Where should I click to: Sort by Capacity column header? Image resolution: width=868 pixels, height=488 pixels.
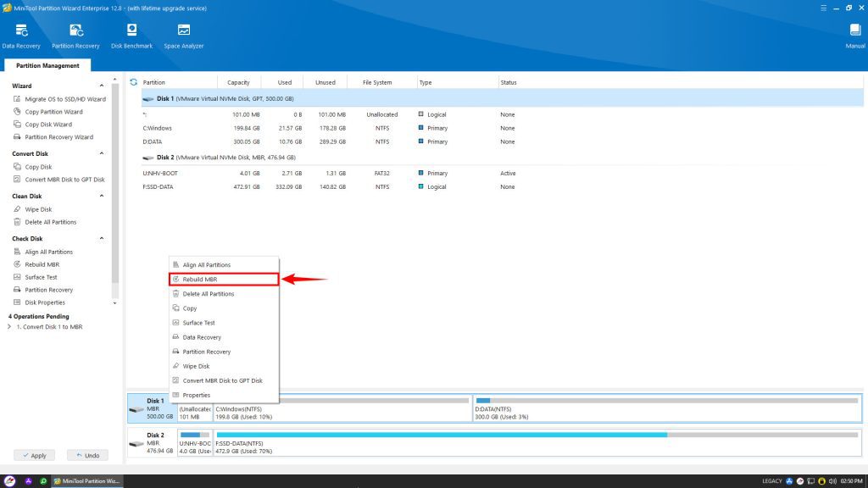(x=238, y=82)
